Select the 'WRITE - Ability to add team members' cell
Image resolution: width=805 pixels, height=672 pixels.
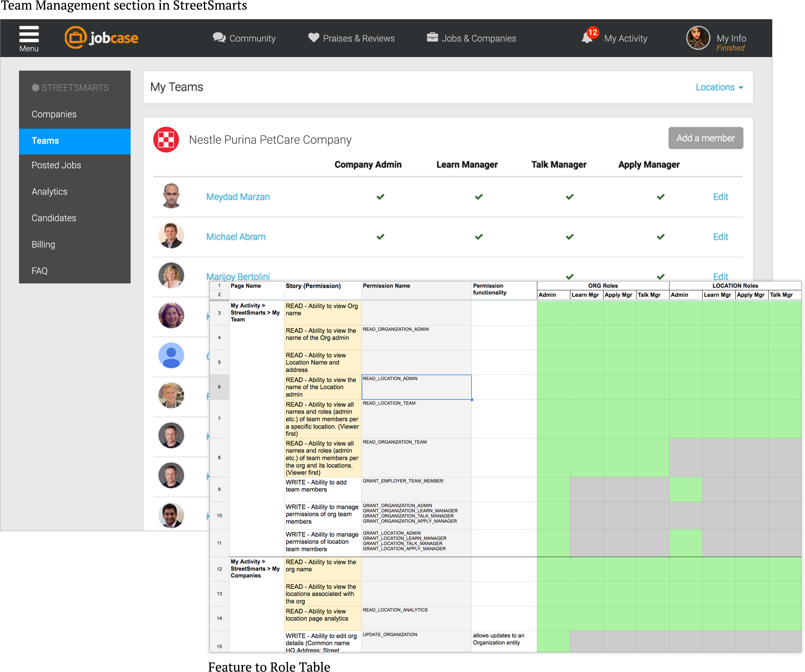(x=323, y=489)
